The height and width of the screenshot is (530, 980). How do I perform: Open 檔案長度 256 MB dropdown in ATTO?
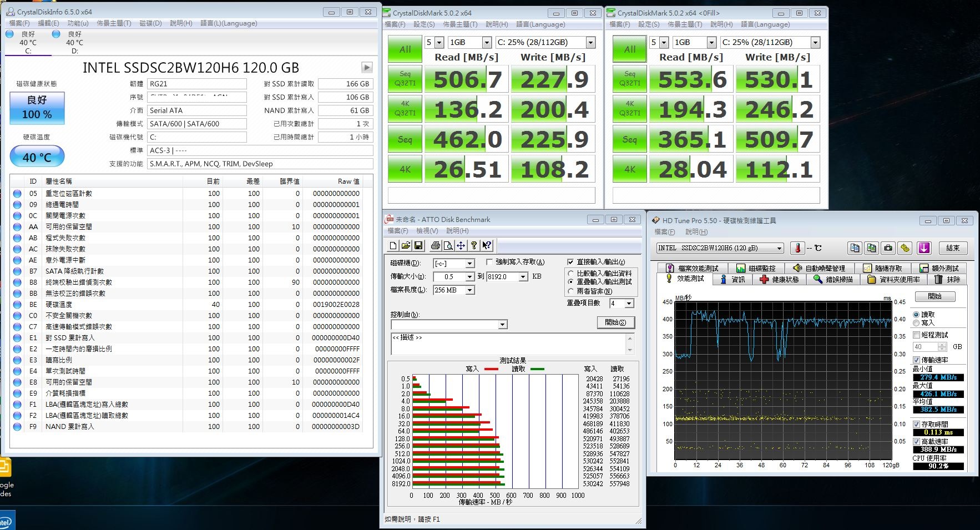pyautogui.click(x=470, y=290)
